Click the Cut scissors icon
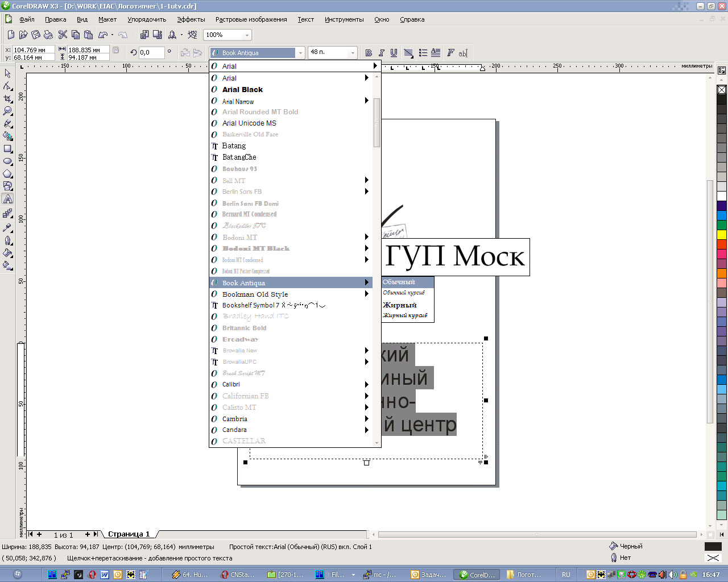The image size is (728, 582). point(63,35)
